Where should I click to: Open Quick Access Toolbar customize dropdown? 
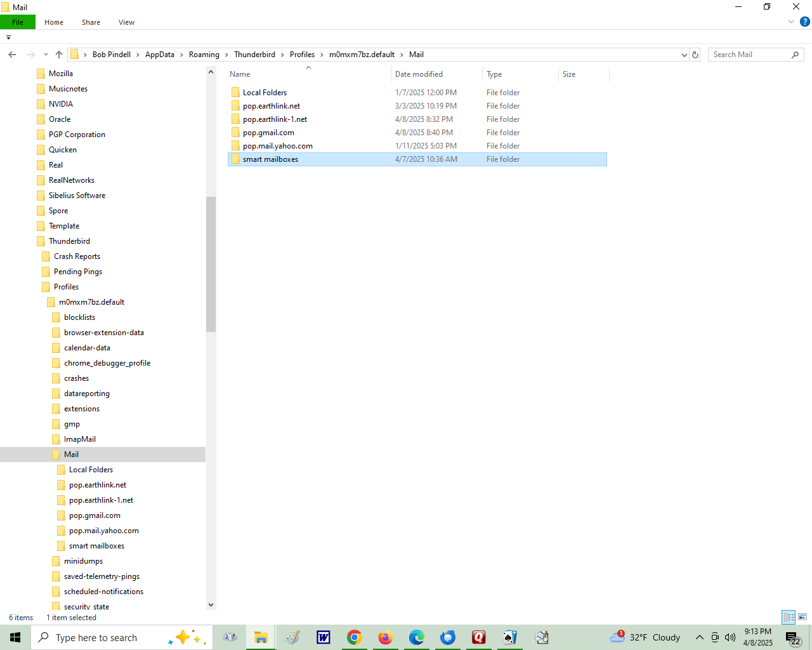point(8,37)
